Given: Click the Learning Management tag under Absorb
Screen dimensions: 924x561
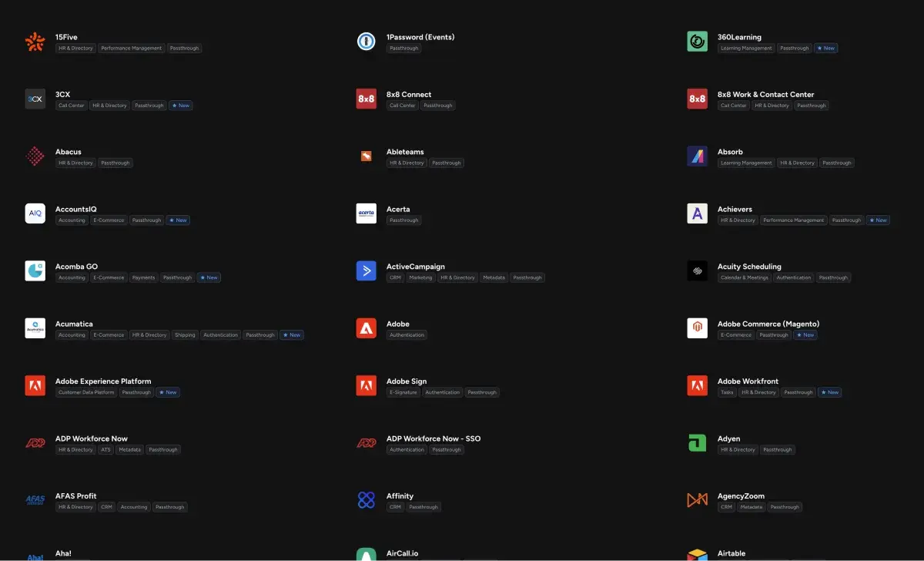Looking at the screenshot, I should (746, 163).
